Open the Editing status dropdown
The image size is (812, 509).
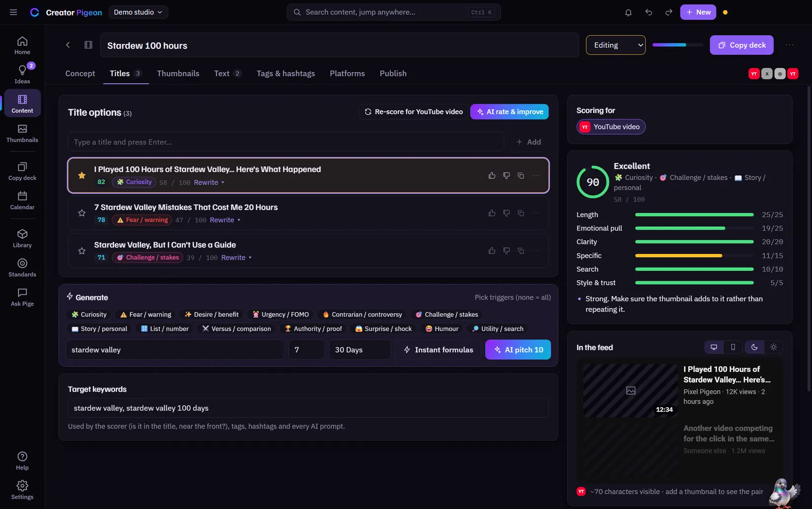[x=616, y=45]
